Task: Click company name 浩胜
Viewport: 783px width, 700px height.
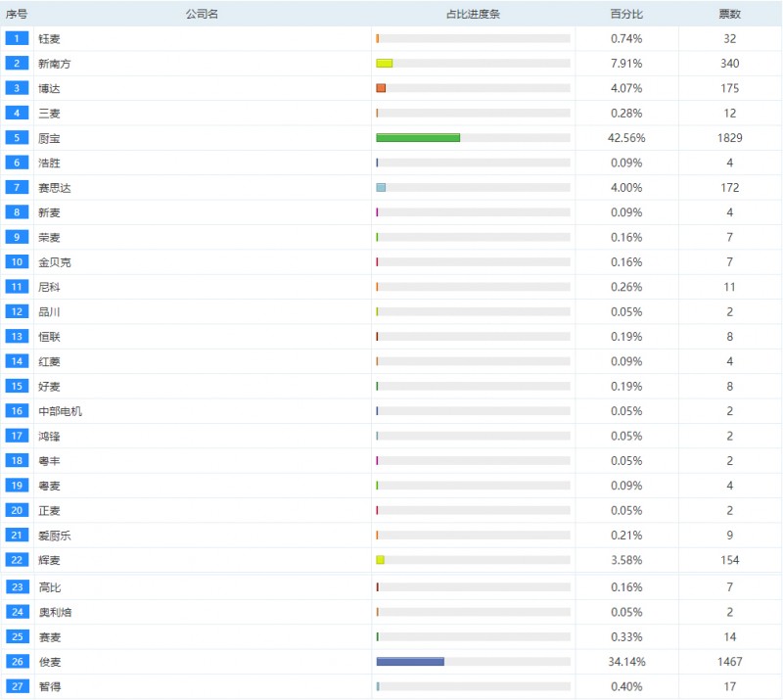Action: tap(49, 163)
